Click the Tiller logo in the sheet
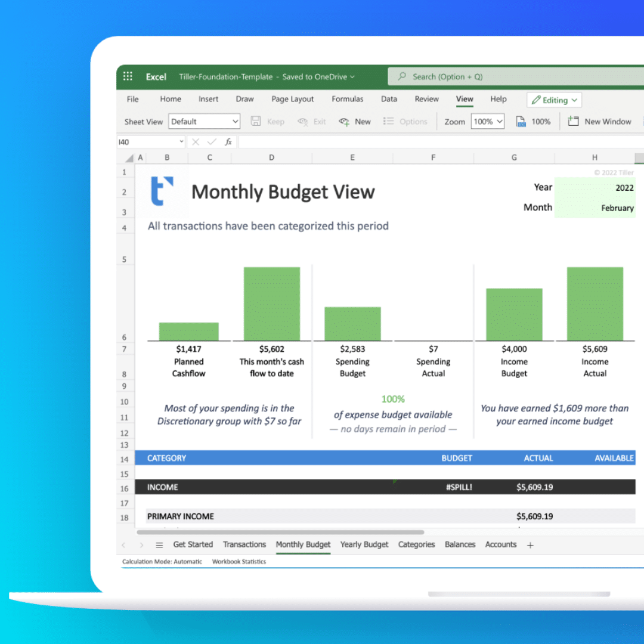 [x=162, y=191]
